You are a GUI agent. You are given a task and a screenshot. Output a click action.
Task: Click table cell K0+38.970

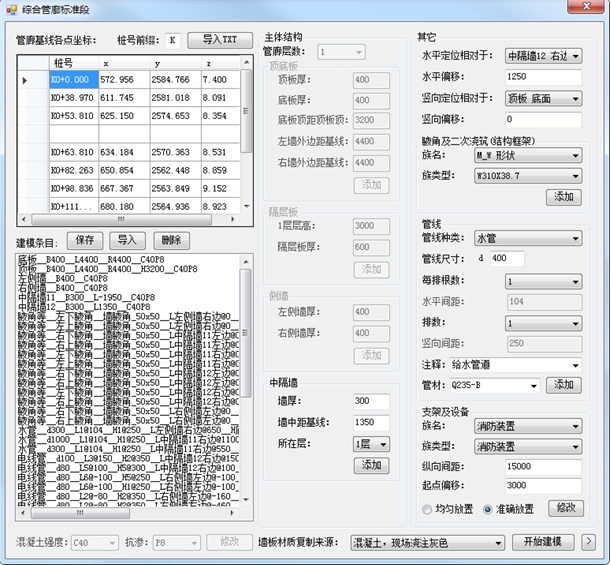pos(74,98)
